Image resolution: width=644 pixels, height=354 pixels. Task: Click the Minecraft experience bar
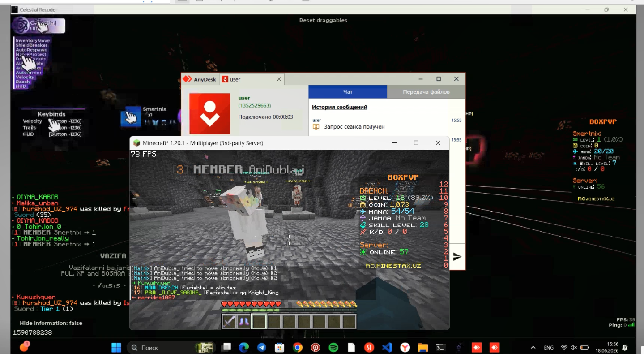click(x=289, y=310)
